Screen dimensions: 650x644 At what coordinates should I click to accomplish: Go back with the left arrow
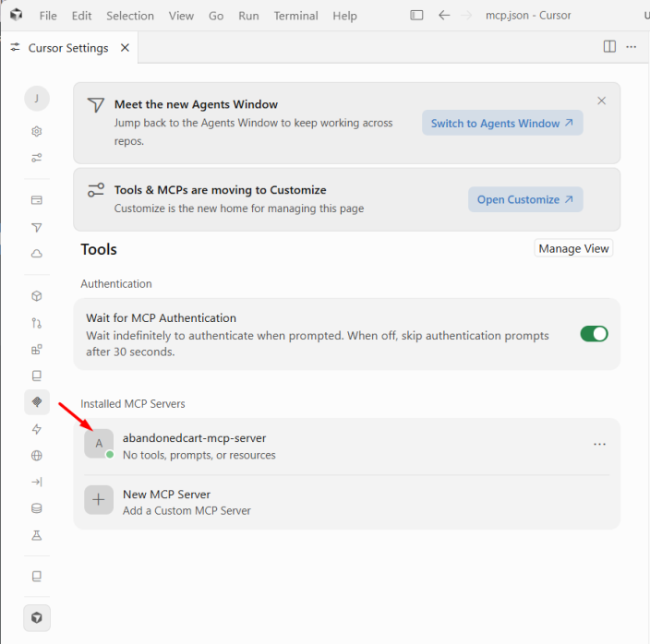pyautogui.click(x=444, y=16)
